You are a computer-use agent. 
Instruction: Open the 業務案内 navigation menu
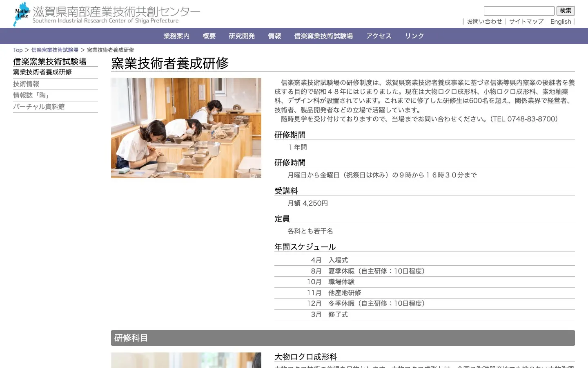pyautogui.click(x=176, y=36)
